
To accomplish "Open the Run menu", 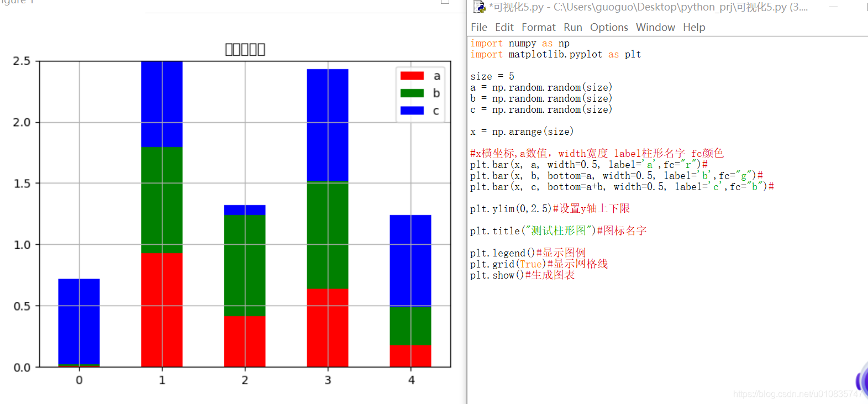I will 573,27.
